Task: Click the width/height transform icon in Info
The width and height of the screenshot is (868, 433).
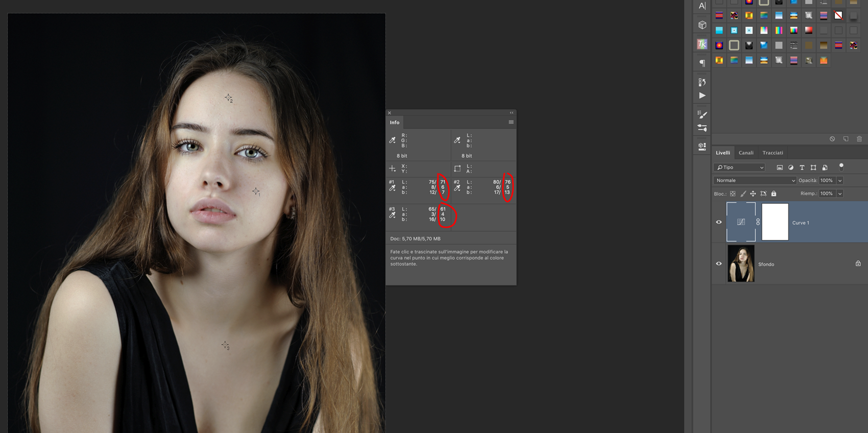Action: 457,169
